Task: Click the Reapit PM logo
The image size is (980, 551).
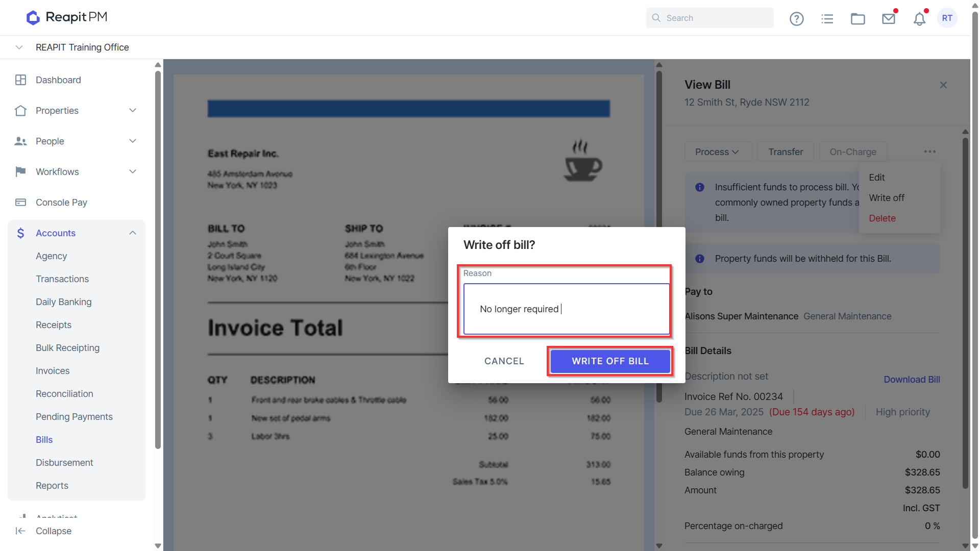Action: click(x=66, y=17)
